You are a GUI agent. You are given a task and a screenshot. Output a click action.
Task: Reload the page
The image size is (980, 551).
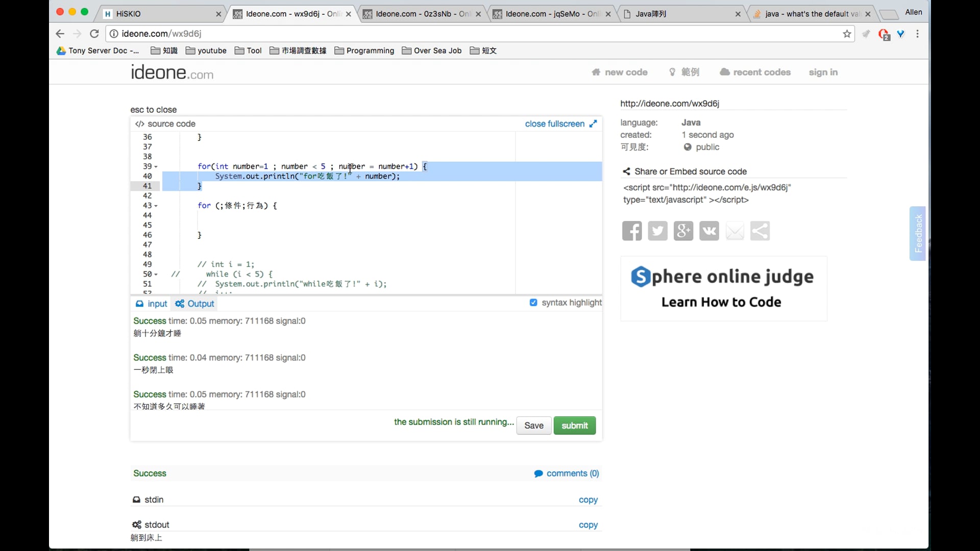(x=94, y=34)
